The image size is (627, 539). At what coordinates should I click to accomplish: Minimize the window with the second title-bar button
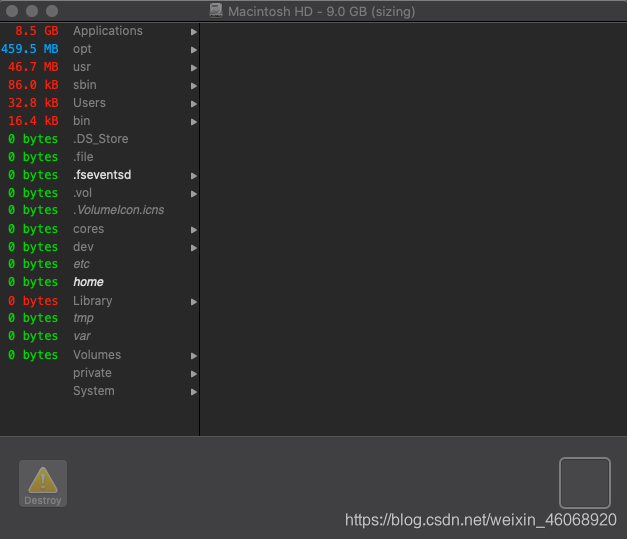(x=32, y=11)
